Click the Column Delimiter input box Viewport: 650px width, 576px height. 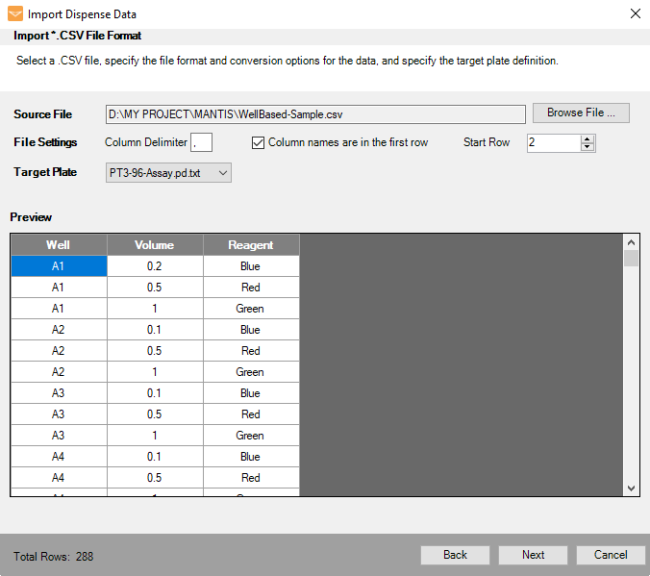pyautogui.click(x=201, y=142)
